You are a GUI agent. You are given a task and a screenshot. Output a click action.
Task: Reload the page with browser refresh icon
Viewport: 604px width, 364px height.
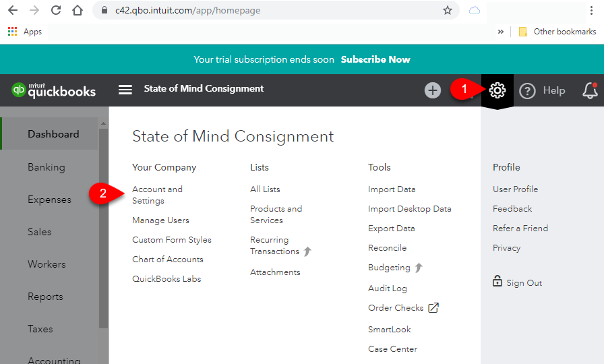(x=56, y=10)
